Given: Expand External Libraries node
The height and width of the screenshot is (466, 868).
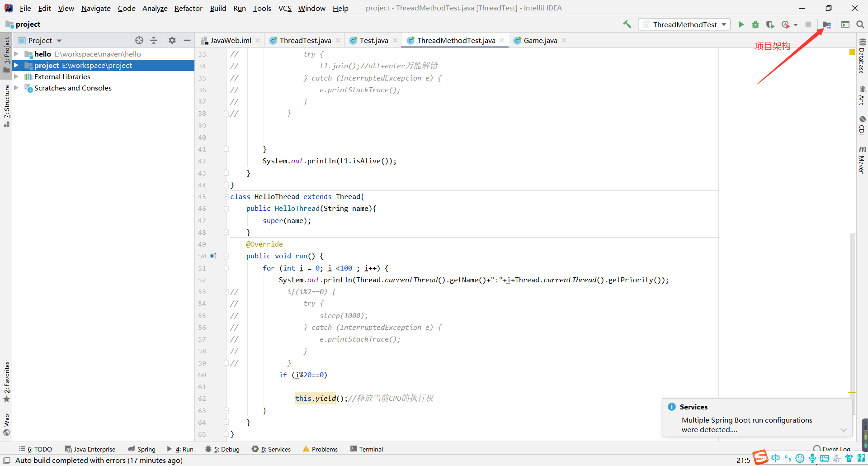Looking at the screenshot, I should (x=16, y=76).
